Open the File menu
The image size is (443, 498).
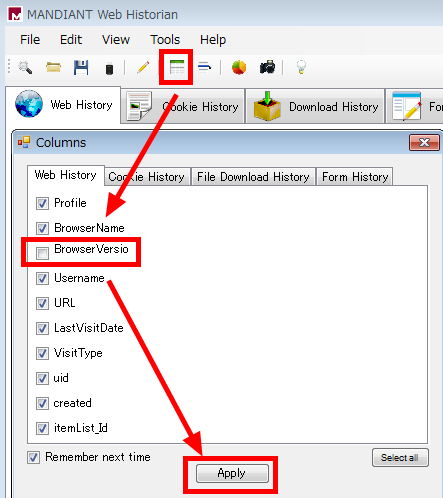click(30, 40)
